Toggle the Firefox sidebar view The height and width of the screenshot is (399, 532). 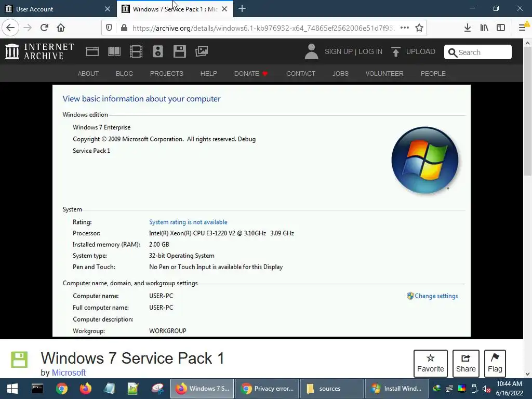coord(501,28)
